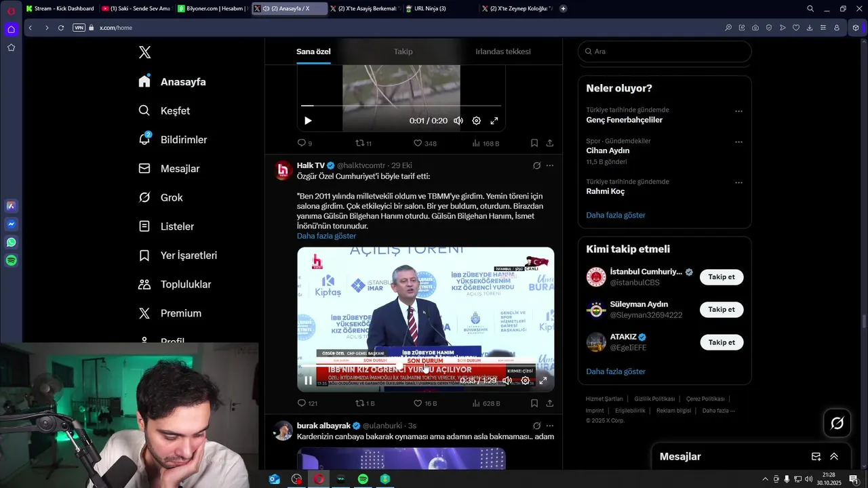Open Premium in the sidebar
Image resolution: width=868 pixels, height=488 pixels.
170,313
